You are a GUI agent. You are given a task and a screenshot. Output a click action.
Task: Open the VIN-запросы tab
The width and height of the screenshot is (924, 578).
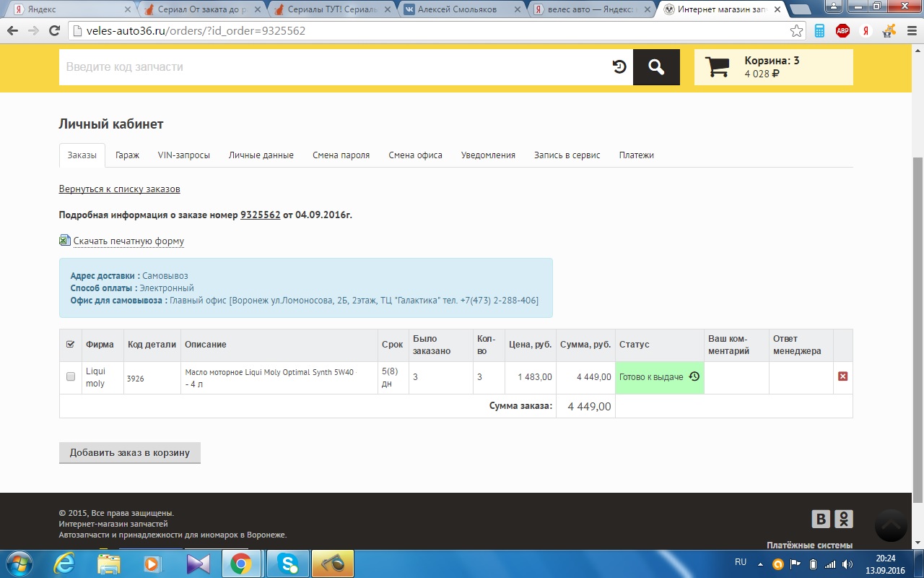[183, 155]
